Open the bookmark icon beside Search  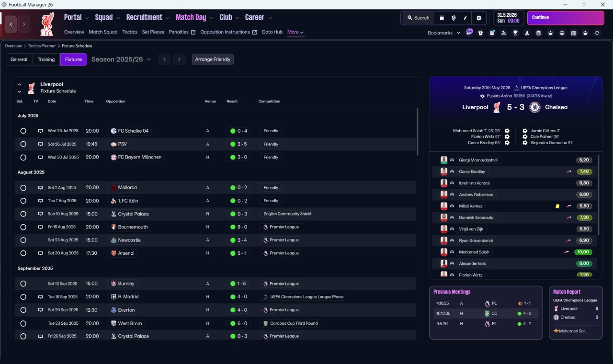(x=442, y=18)
